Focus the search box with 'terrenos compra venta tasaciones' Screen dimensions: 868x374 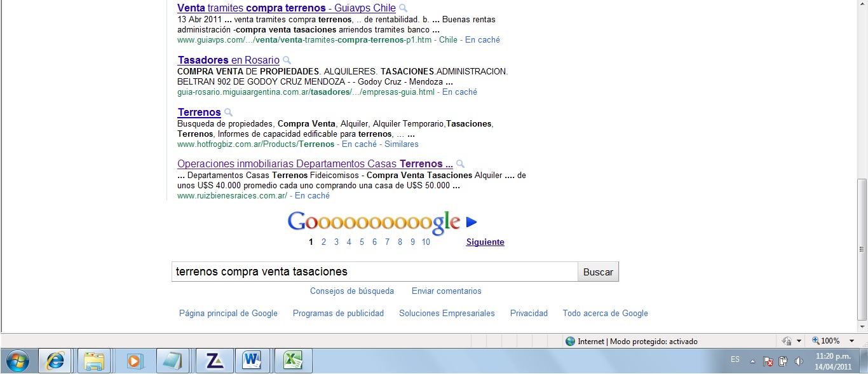pyautogui.click(x=374, y=272)
